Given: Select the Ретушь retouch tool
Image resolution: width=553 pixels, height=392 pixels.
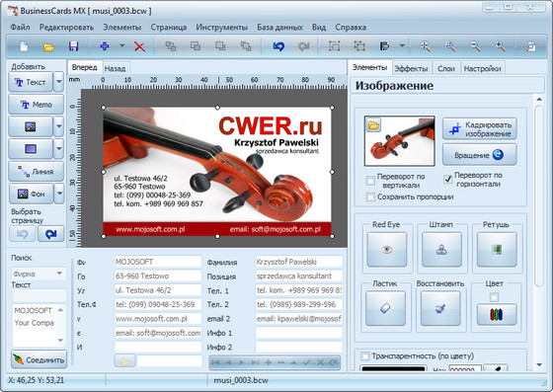Looking at the screenshot, I should coord(497,249).
